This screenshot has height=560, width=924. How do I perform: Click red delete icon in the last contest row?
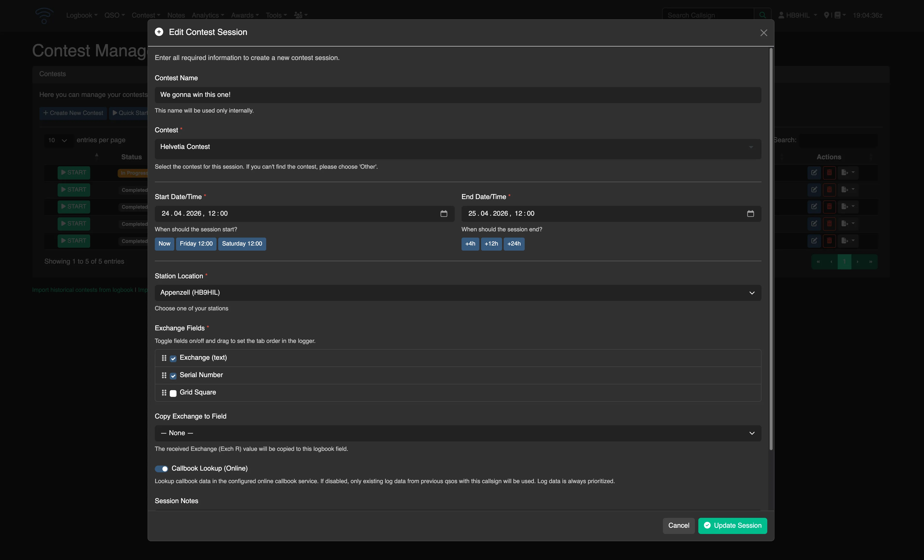[829, 241]
